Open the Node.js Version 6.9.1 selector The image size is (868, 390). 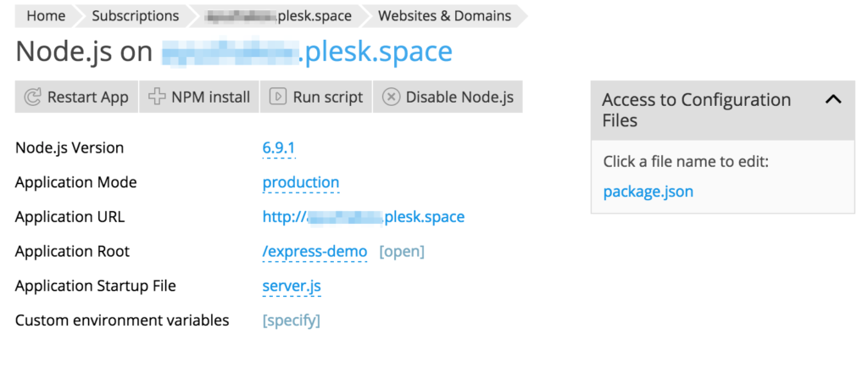pos(278,148)
